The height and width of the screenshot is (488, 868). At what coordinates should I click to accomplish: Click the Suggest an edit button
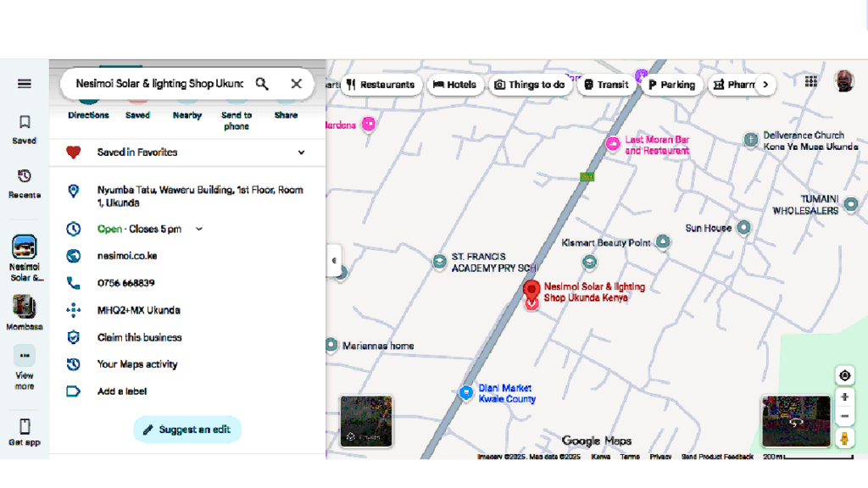coord(187,430)
